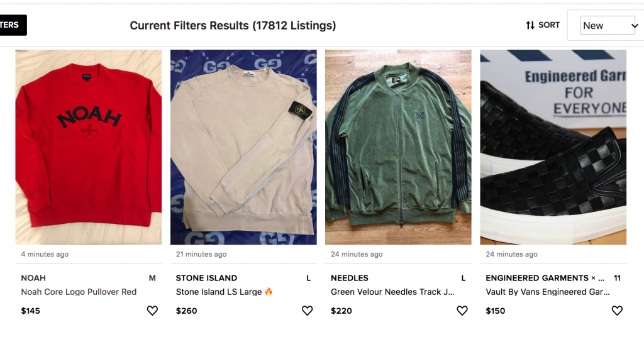Select the NEEDLES brand label
Viewport: 644px width, 349px height.
coord(350,278)
